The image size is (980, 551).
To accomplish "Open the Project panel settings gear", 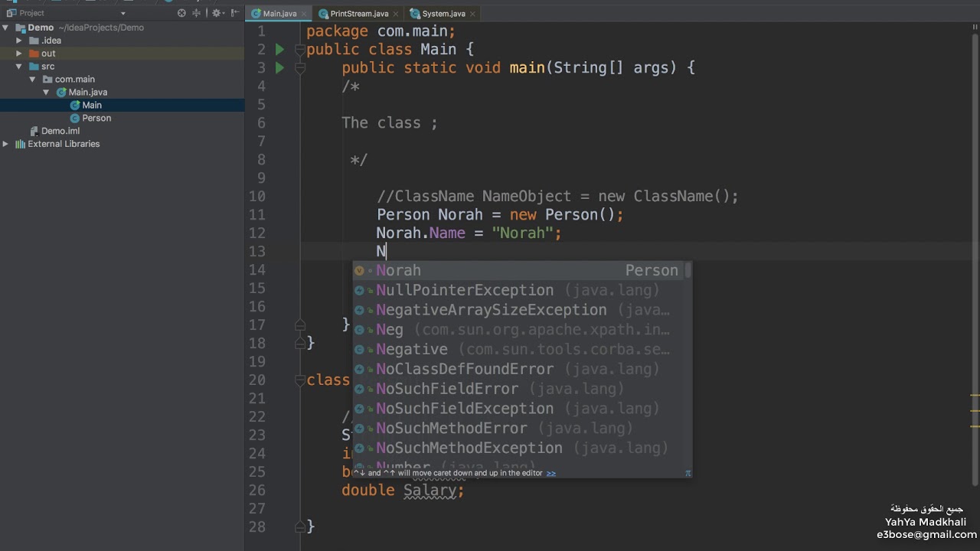I will [x=216, y=13].
